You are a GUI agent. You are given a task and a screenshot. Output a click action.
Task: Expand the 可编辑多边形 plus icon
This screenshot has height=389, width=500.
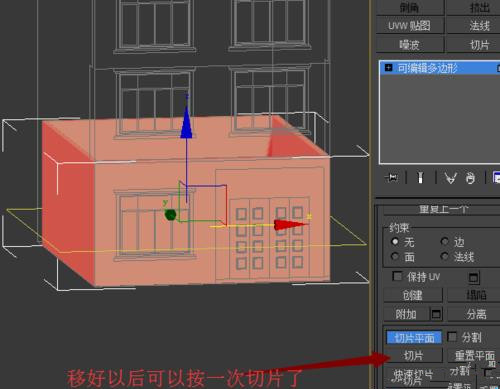click(x=389, y=68)
